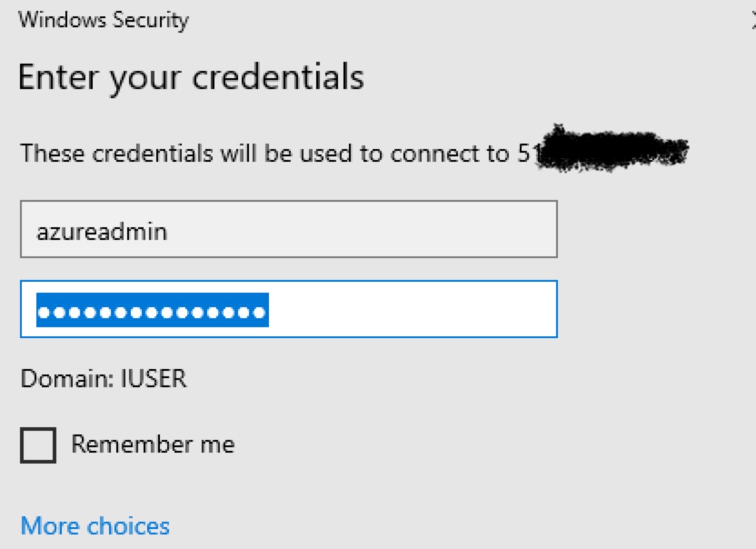Viewport: 756px width, 549px height.
Task: Click the word "choices" in the blue link
Action: pyautogui.click(x=128, y=525)
